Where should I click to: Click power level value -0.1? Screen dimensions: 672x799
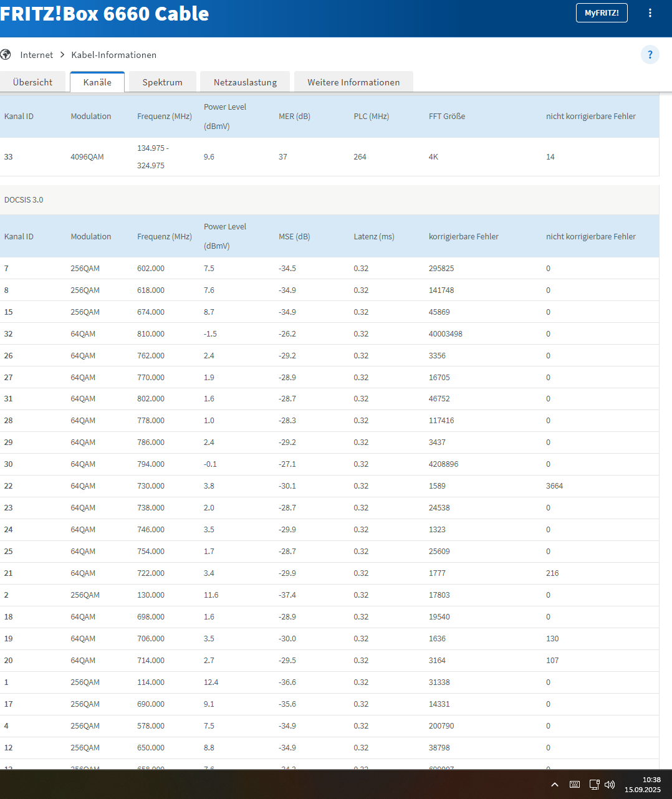[210, 464]
